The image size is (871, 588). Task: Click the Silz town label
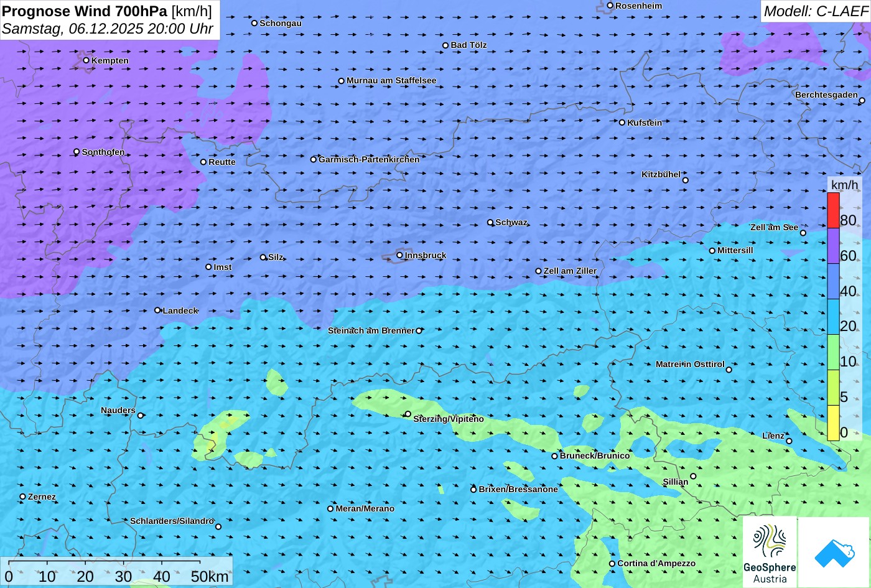coord(276,257)
